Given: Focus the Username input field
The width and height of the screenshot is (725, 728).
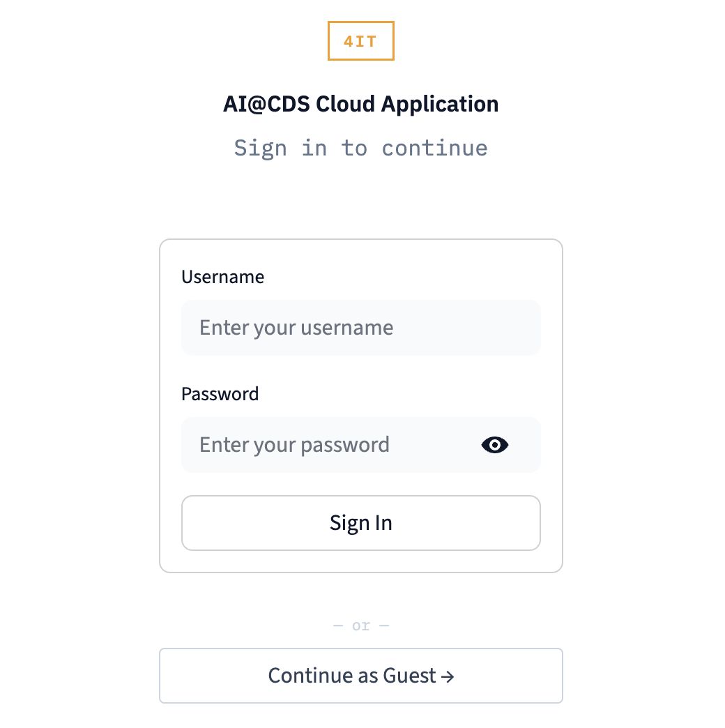Looking at the screenshot, I should pos(360,328).
